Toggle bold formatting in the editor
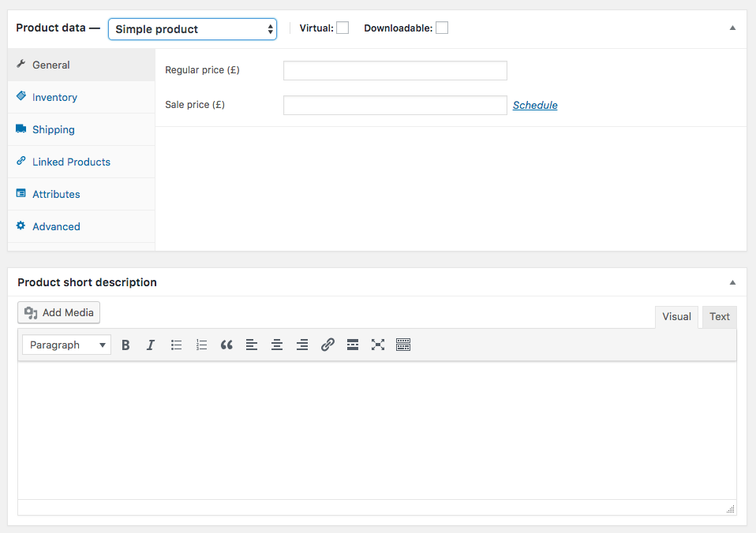The width and height of the screenshot is (756, 533). [125, 345]
